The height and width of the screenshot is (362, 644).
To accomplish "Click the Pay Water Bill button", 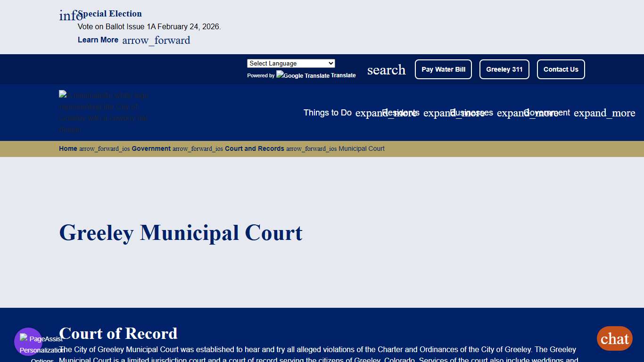I will 443,69.
